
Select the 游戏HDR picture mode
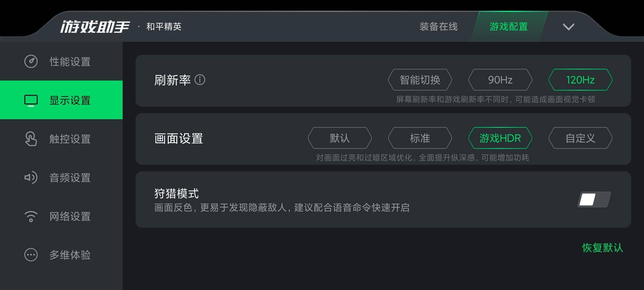[500, 138]
